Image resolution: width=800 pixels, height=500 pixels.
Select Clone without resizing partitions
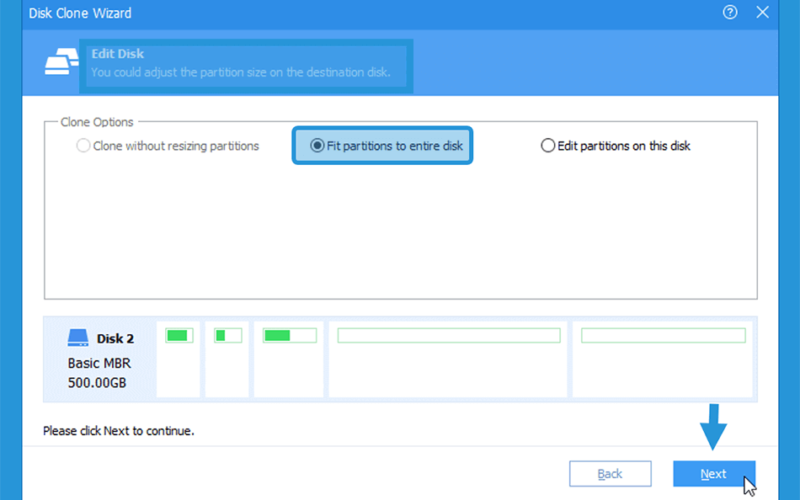click(167, 146)
